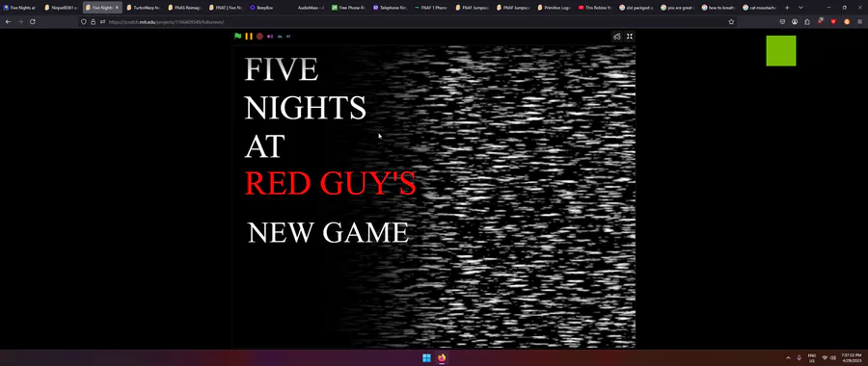This screenshot has height=366, width=868.
Task: Exit fullscreen mode with the arrows icon
Action: [630, 37]
